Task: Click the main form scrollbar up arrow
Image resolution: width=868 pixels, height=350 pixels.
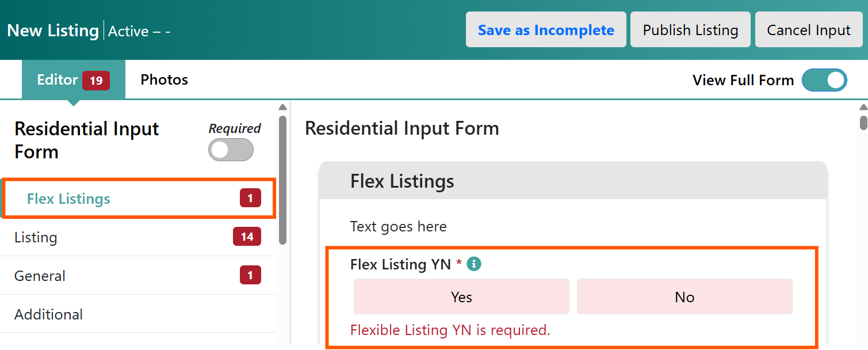Action: [863, 107]
